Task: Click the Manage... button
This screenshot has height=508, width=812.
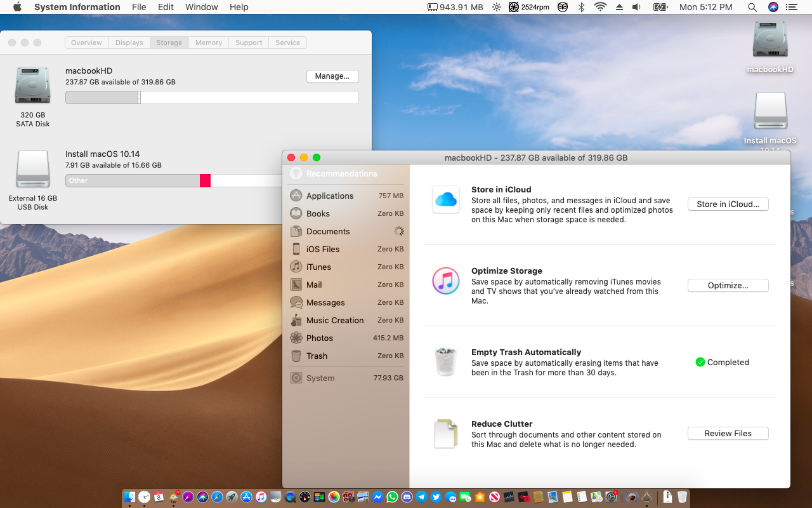Action: (x=332, y=76)
